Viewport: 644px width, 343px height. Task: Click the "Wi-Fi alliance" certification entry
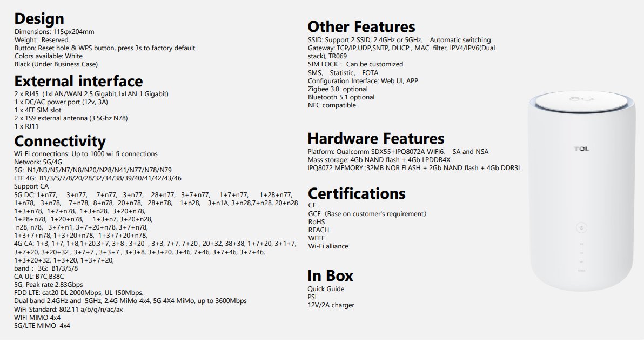(x=328, y=246)
